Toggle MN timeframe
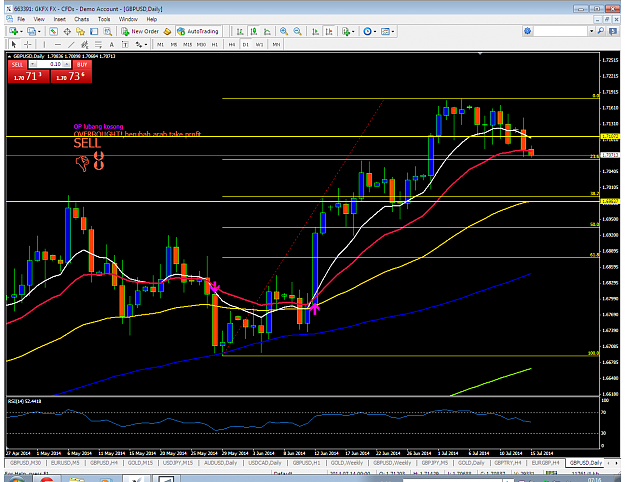 [x=276, y=45]
